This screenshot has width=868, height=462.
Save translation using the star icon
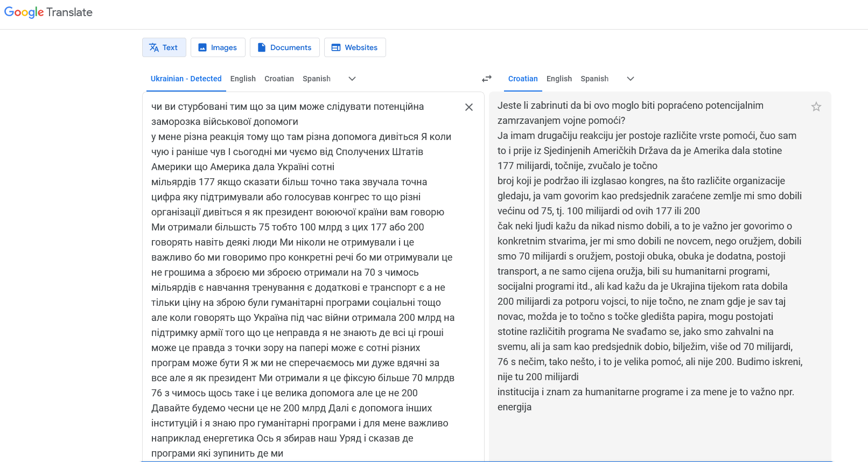(816, 107)
